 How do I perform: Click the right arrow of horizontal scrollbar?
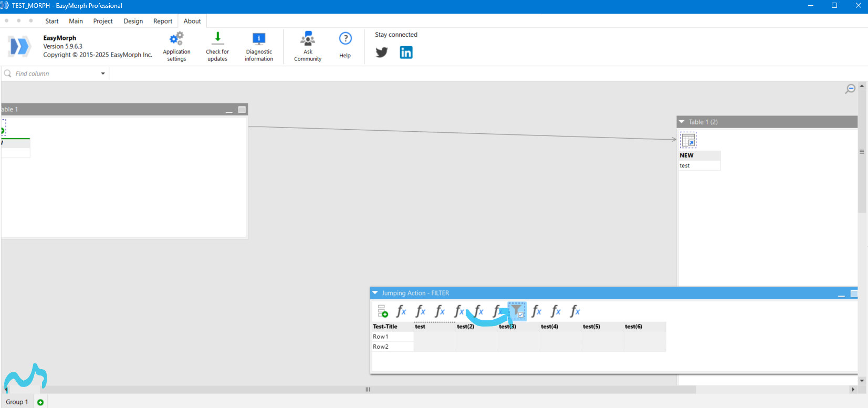point(853,390)
